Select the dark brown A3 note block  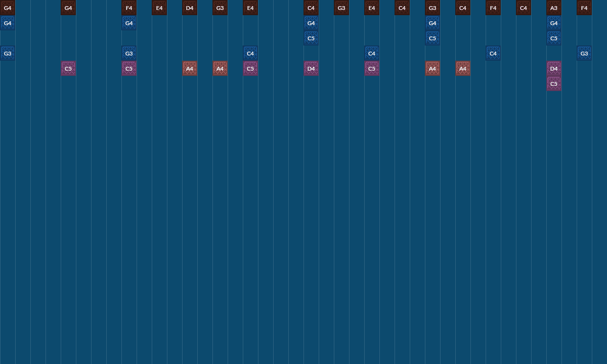[554, 8]
